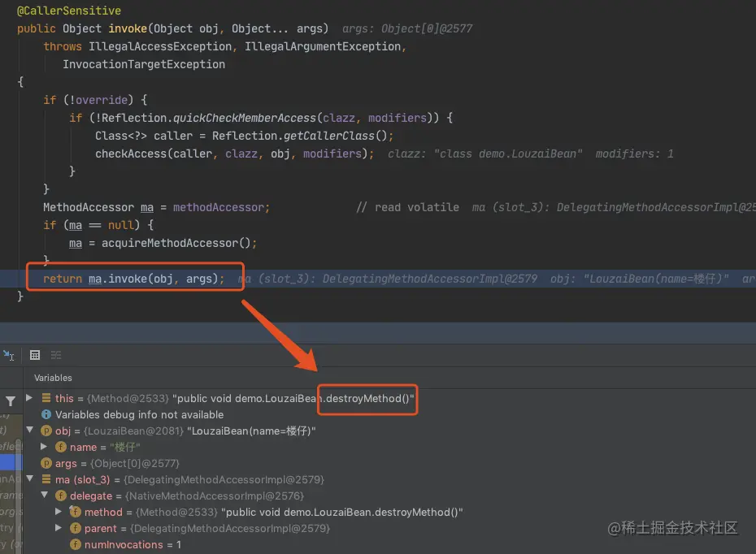Screen dimensions: 756x554
Task: Click the field icon beside 'method'
Action: tap(76, 512)
